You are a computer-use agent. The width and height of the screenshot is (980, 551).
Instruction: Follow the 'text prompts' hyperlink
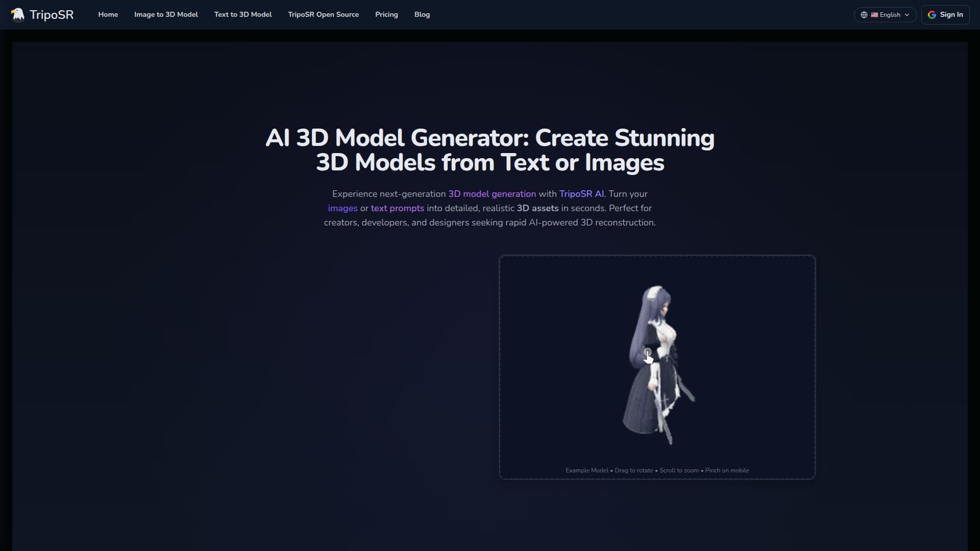(397, 208)
